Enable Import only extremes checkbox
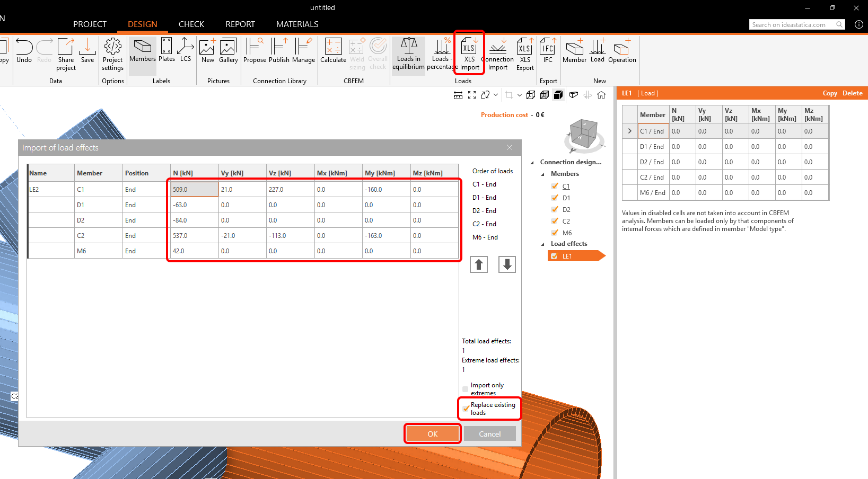This screenshot has height=479, width=868. click(466, 389)
